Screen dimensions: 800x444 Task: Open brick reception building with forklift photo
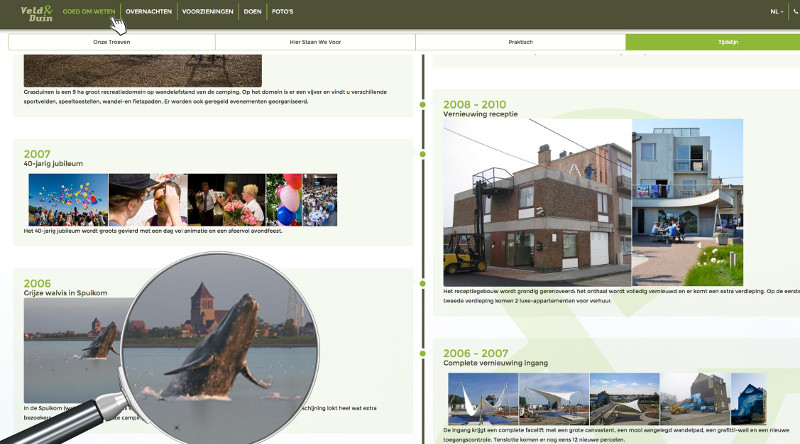(537, 202)
